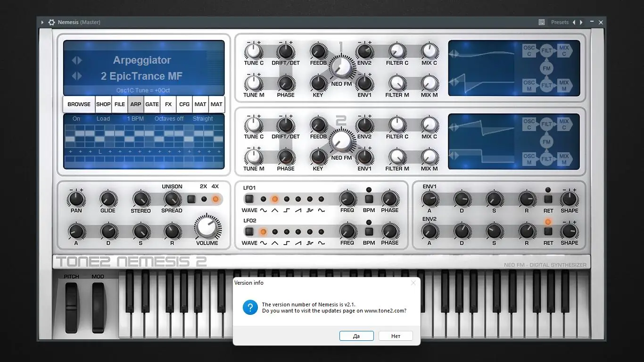Select the LFO2 sample-and-hold wave LED
Viewport: 644px width, 362px height.
click(310, 231)
